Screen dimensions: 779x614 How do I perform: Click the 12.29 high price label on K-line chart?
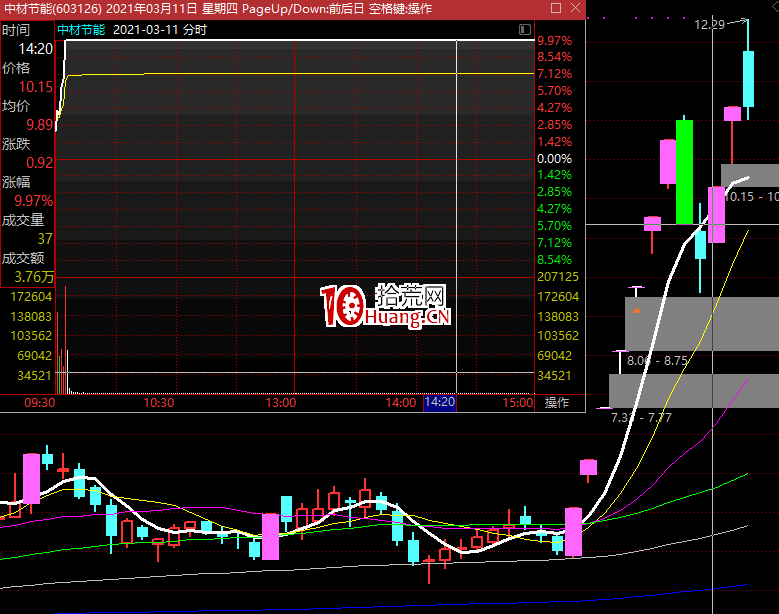[709, 24]
